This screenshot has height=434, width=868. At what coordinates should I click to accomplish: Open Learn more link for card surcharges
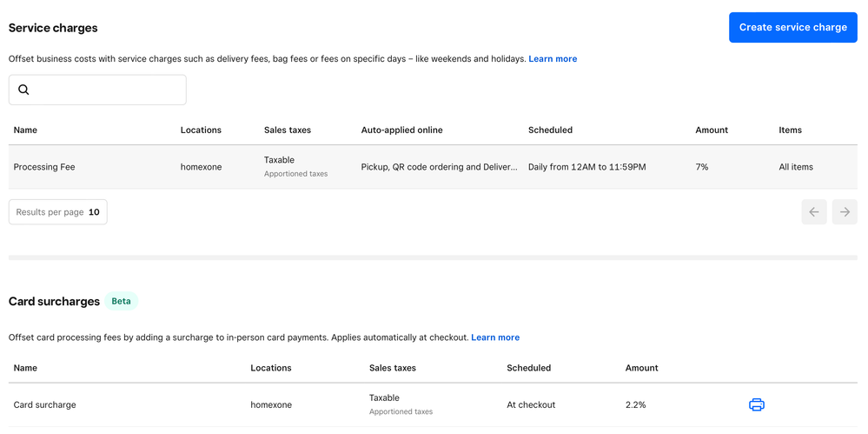[495, 337]
